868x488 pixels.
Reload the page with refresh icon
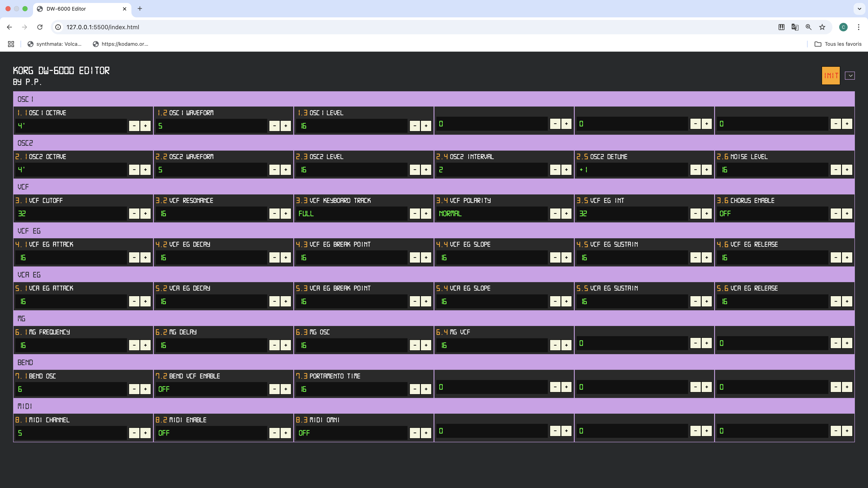(40, 27)
